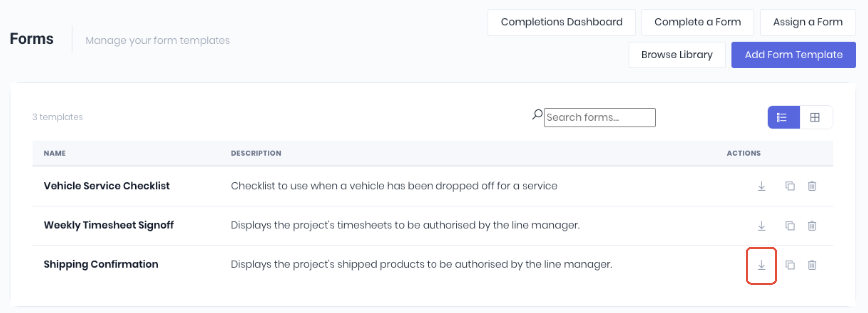Open the Completions Dashboard

[x=561, y=22]
